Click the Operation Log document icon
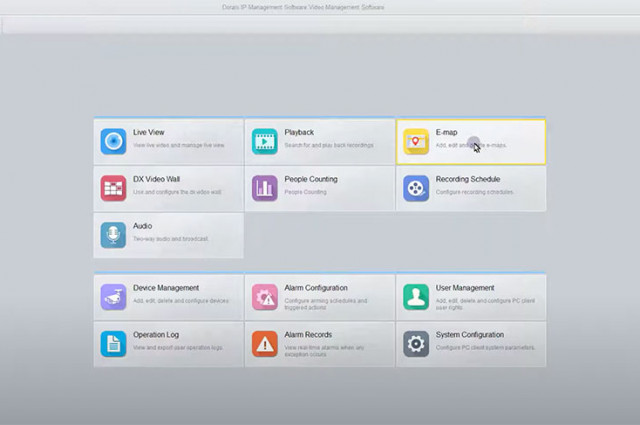 (x=113, y=344)
